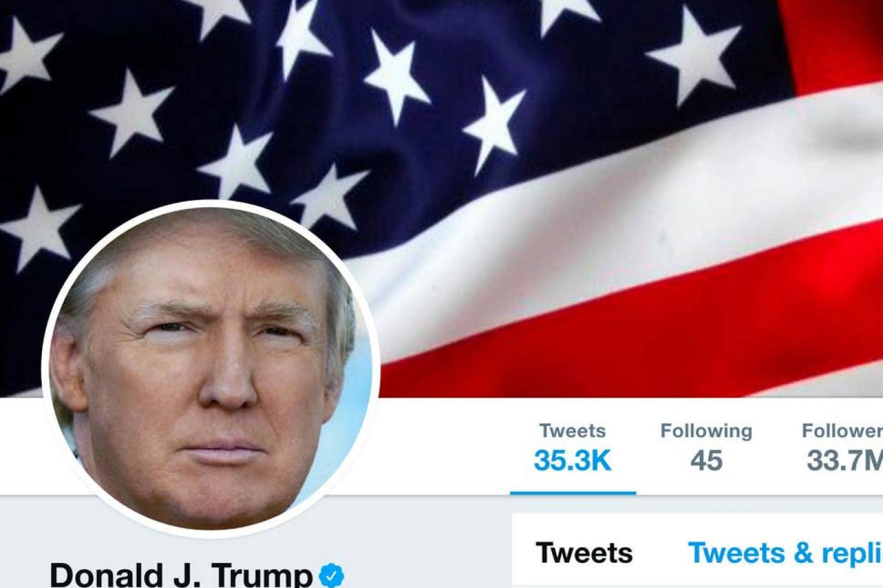Click the number 45 under Following
This screenshot has width=883, height=588.
[706, 461]
